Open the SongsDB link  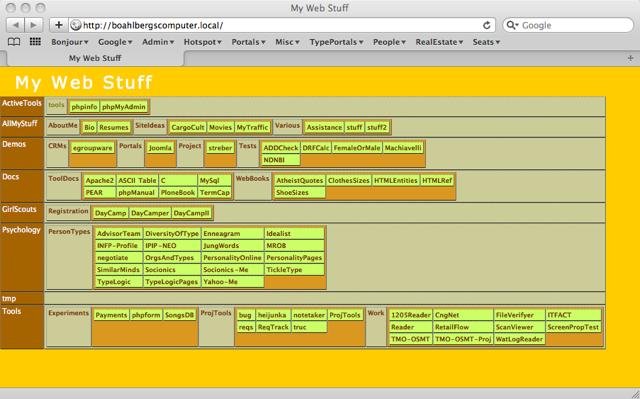pos(180,315)
